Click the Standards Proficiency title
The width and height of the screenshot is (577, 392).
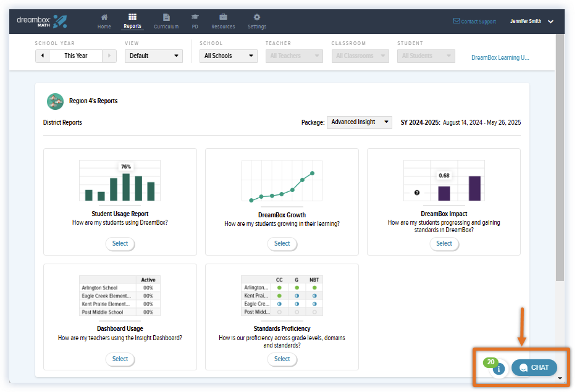click(282, 329)
